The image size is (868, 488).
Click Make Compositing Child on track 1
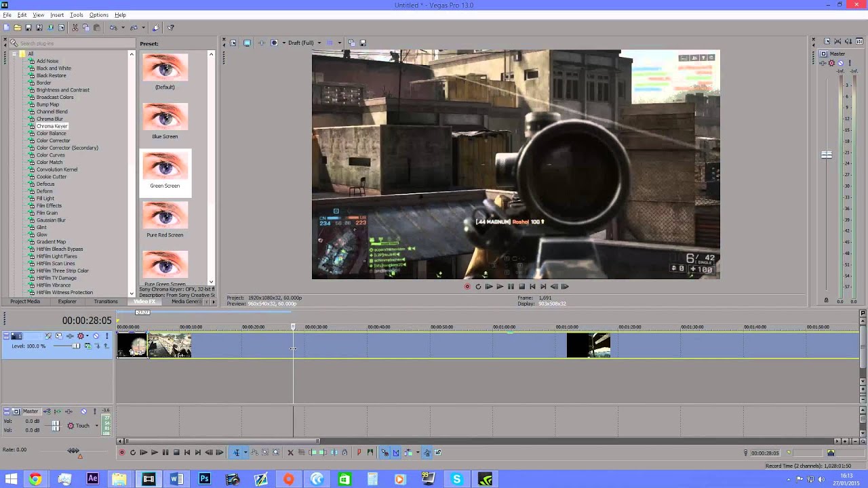coord(97,346)
